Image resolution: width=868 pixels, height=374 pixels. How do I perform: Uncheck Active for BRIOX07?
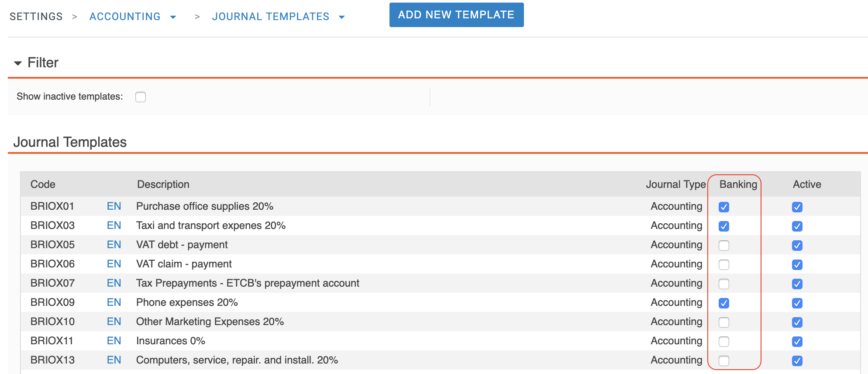[x=797, y=284]
